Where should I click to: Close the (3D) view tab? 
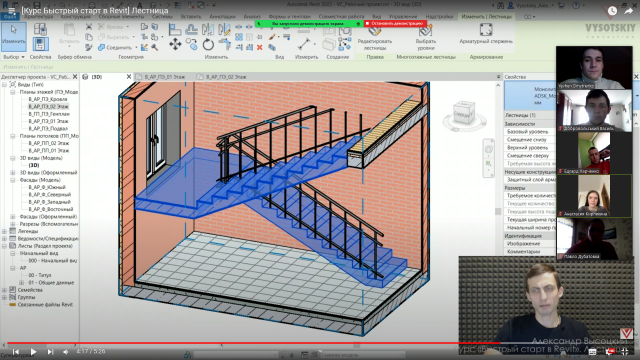129,77
